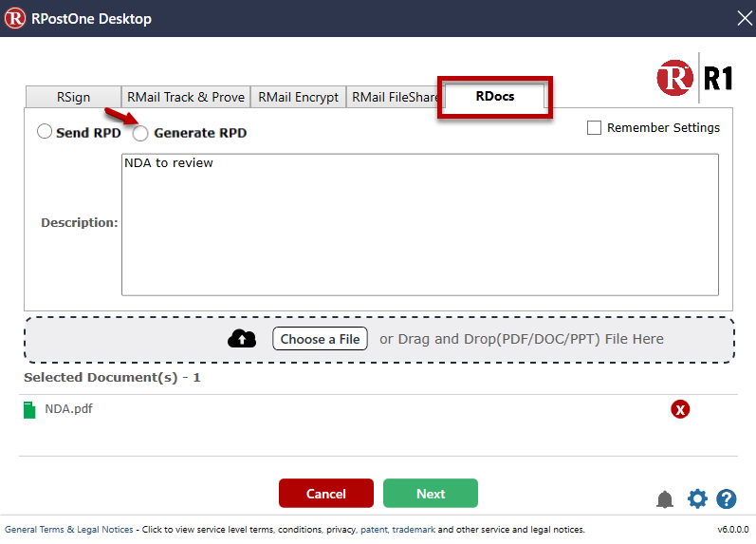The height and width of the screenshot is (544, 756).
Task: Open the RSign tab
Action: pyautogui.click(x=73, y=97)
